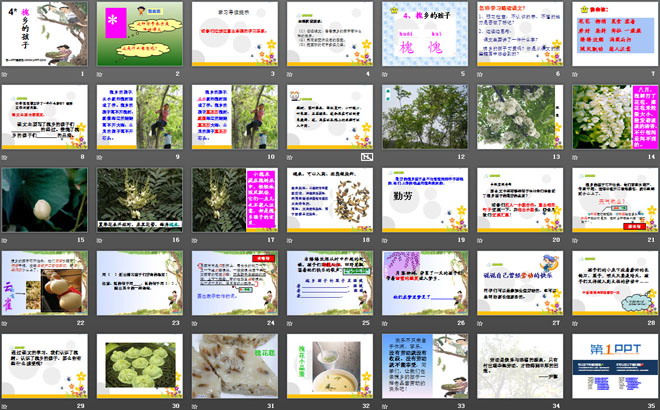Select slide 31 labeled 槐花糕

(232, 366)
